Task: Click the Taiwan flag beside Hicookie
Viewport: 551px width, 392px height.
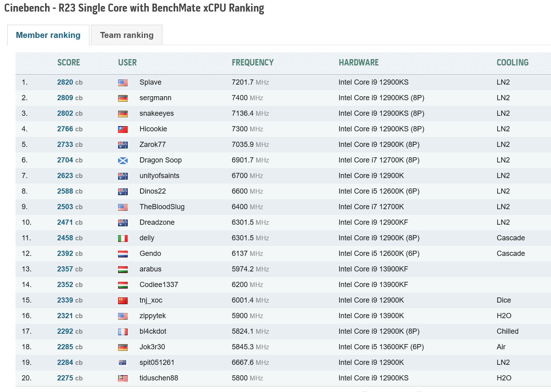Action: 123,129
